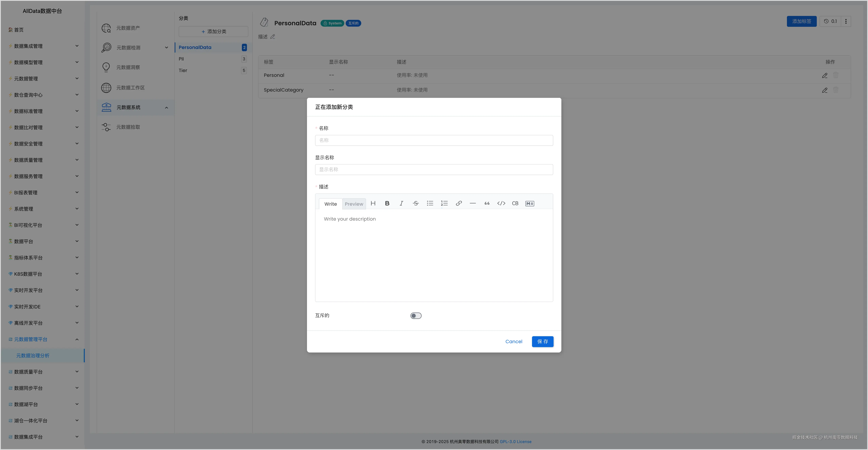Click the Heading format icon

(x=373, y=203)
